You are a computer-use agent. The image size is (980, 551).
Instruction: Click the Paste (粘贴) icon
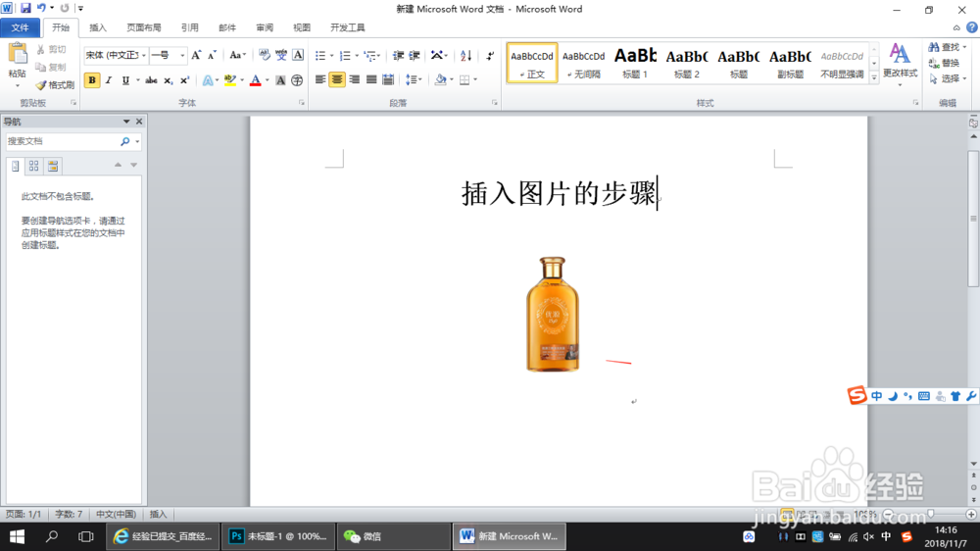[x=18, y=54]
